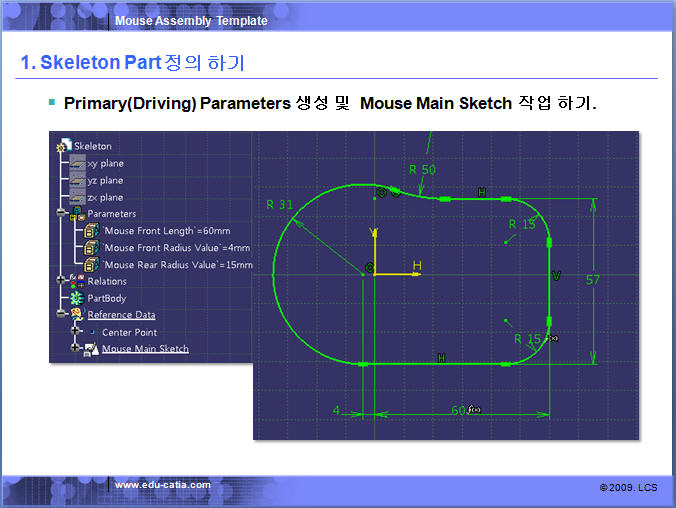Select the xy plane icon

point(78,163)
